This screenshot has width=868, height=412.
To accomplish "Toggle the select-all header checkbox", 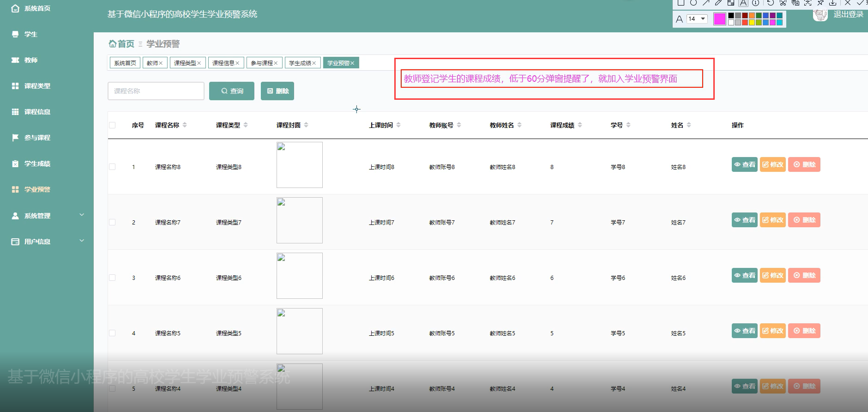I will coord(112,125).
